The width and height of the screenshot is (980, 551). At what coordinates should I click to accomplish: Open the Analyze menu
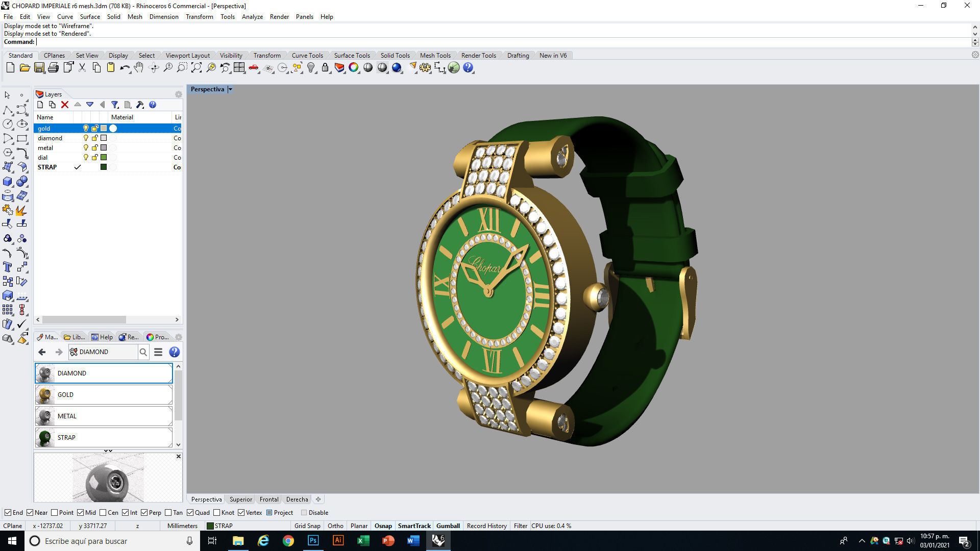(x=252, y=17)
